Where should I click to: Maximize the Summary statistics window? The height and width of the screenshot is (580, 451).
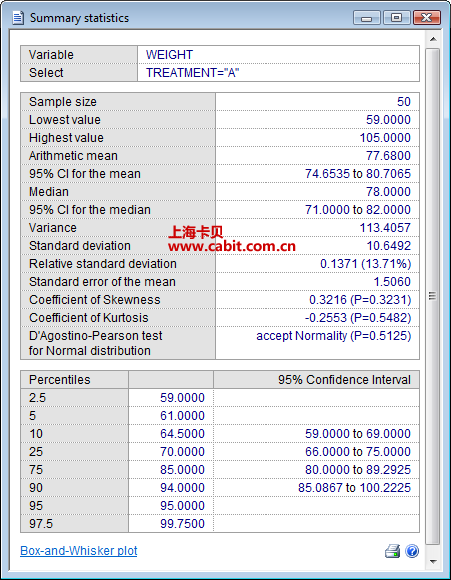[x=396, y=18]
